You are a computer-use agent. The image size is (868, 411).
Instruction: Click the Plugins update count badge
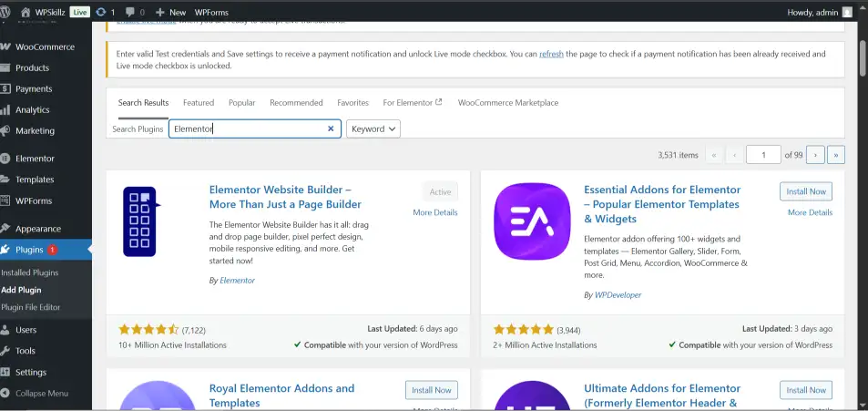click(52, 250)
